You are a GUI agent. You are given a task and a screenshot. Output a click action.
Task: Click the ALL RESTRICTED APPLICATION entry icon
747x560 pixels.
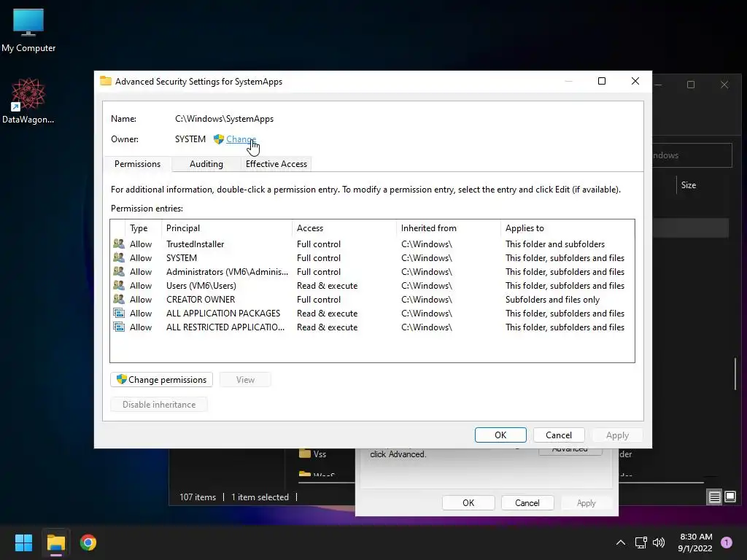[119, 327]
